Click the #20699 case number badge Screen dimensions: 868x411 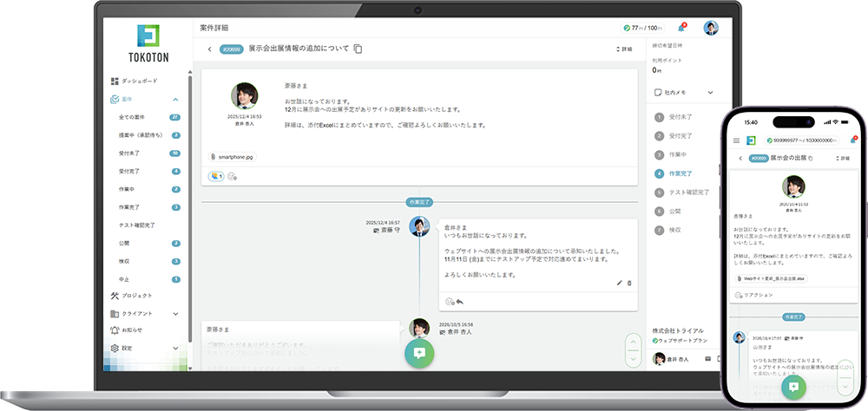coord(232,49)
